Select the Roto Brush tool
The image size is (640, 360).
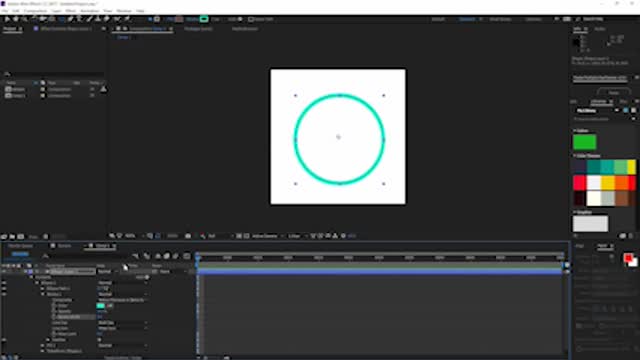pos(117,19)
